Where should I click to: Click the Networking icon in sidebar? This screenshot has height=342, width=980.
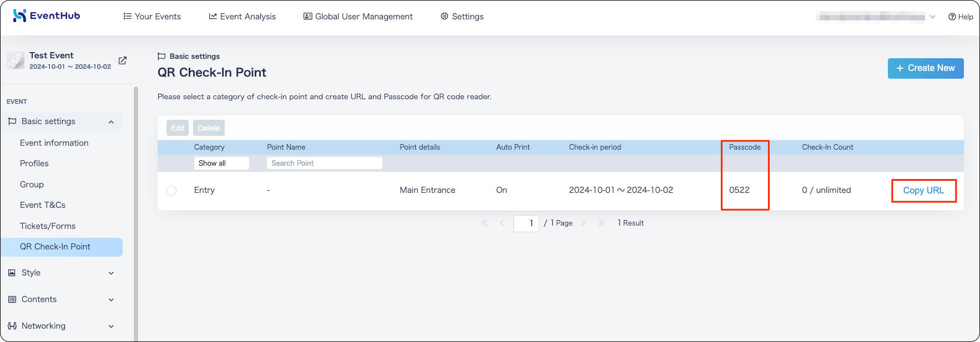pos(12,326)
